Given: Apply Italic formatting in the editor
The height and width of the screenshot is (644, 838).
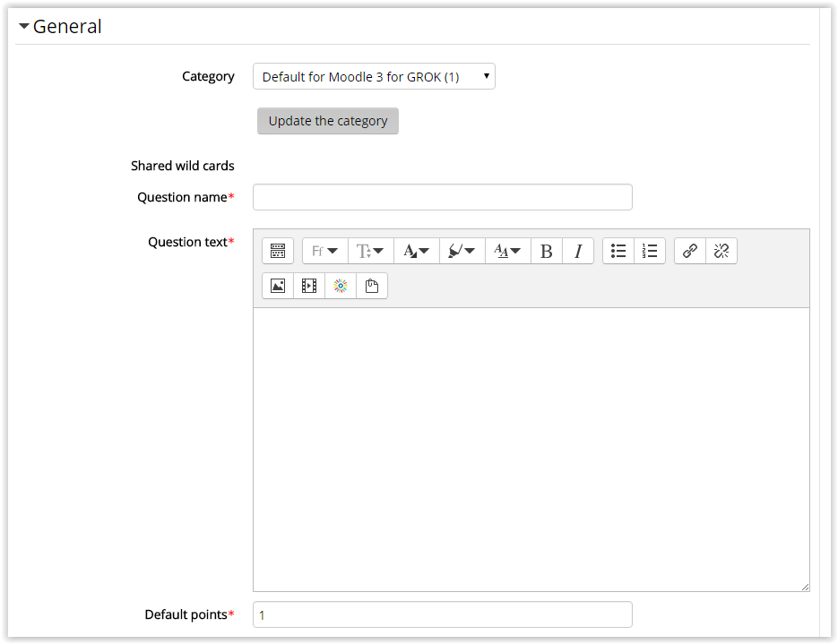Looking at the screenshot, I should [578, 251].
